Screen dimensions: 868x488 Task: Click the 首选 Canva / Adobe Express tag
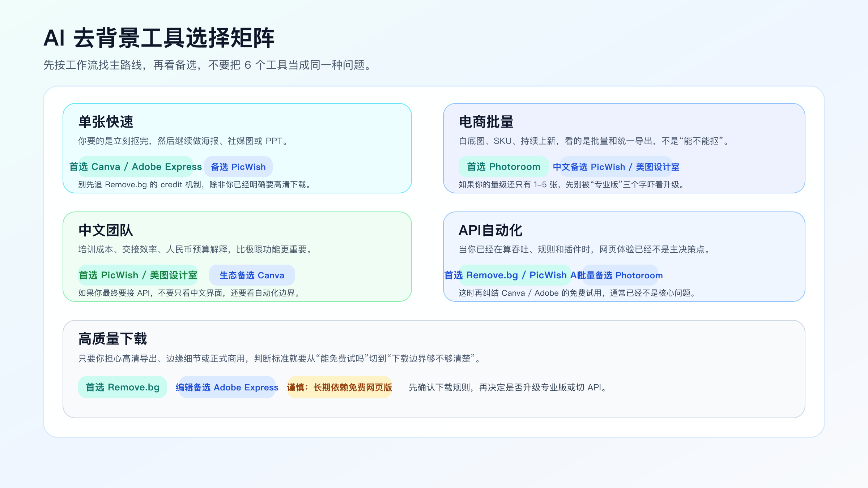pos(136,167)
